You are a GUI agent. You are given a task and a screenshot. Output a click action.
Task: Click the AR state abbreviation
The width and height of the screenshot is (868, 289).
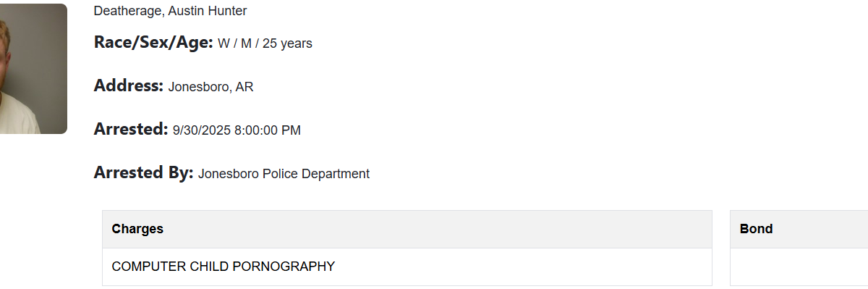[x=244, y=87]
